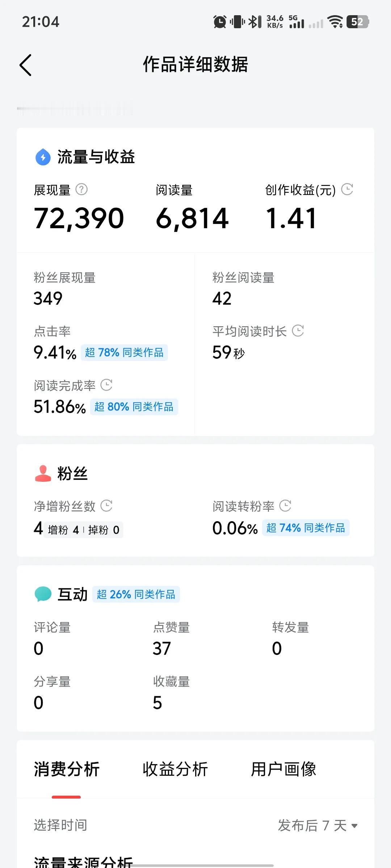Open the 发布后 7 天 time dropdown

318,825
